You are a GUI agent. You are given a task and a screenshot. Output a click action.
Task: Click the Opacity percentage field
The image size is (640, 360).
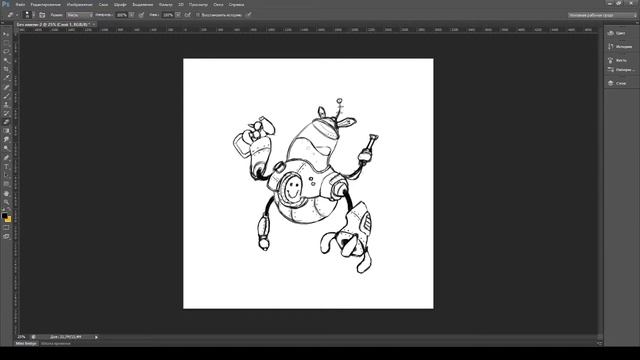point(122,15)
